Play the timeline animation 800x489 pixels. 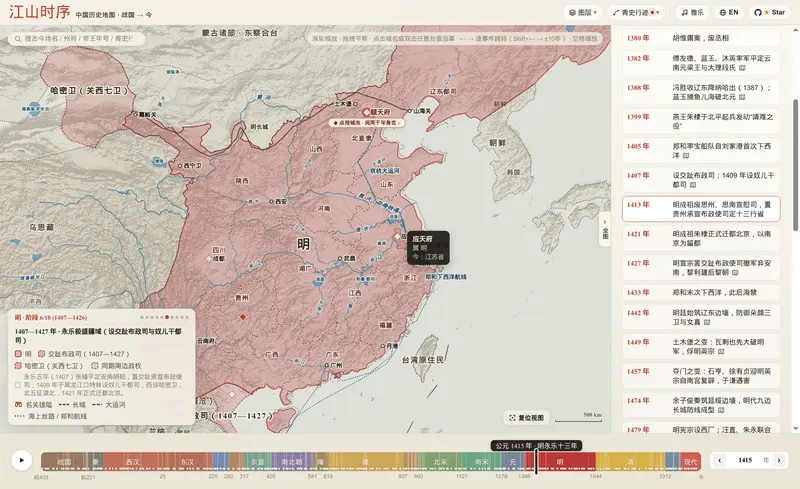pyautogui.click(x=21, y=460)
